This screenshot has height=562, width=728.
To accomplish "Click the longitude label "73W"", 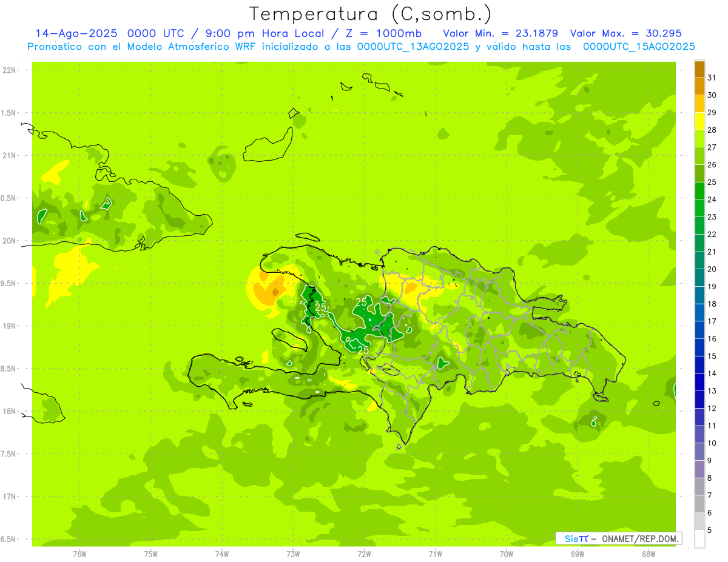I will pos(293,554).
